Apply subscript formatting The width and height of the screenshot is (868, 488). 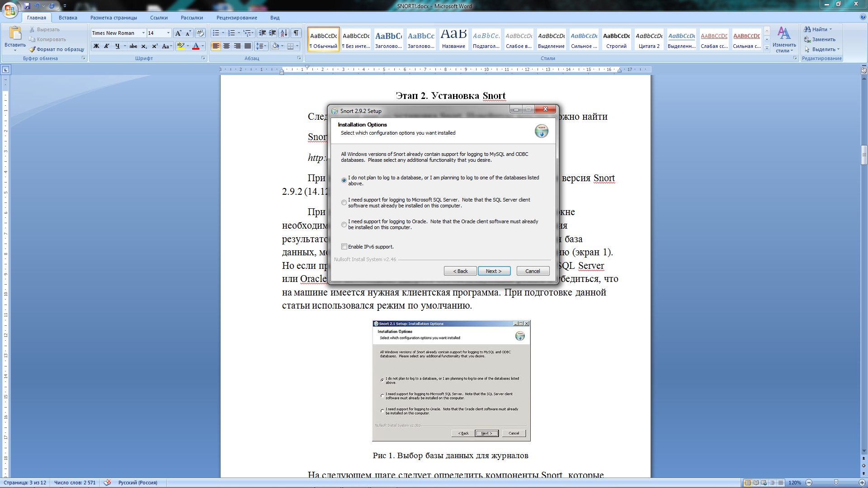coord(144,46)
